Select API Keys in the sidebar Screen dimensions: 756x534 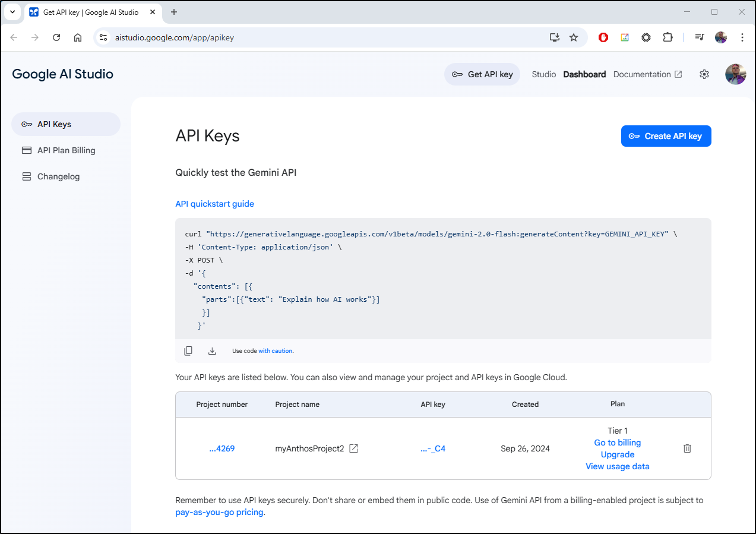click(66, 124)
